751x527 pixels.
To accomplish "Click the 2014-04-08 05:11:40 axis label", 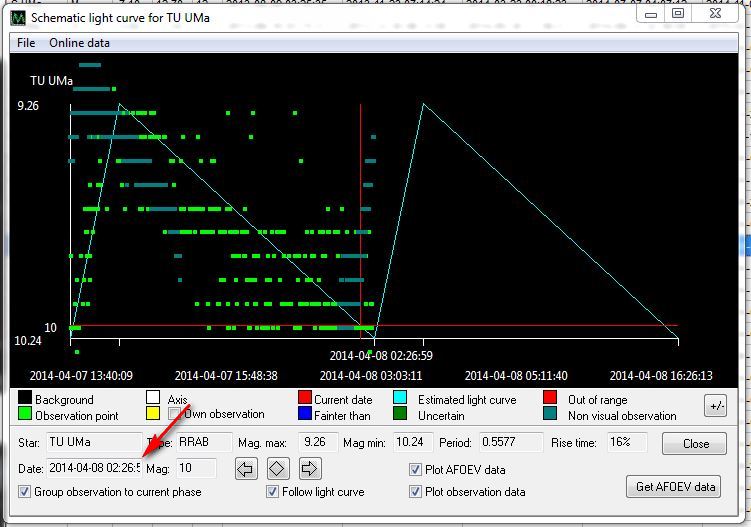I will pos(516,376).
